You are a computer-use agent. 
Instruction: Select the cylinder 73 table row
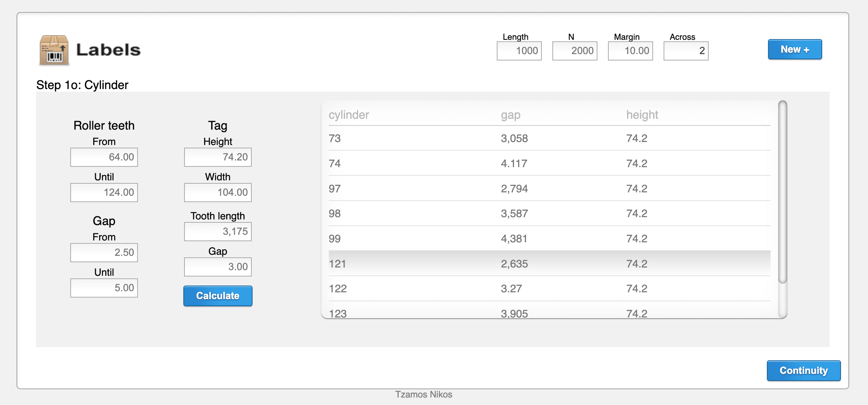tap(549, 138)
